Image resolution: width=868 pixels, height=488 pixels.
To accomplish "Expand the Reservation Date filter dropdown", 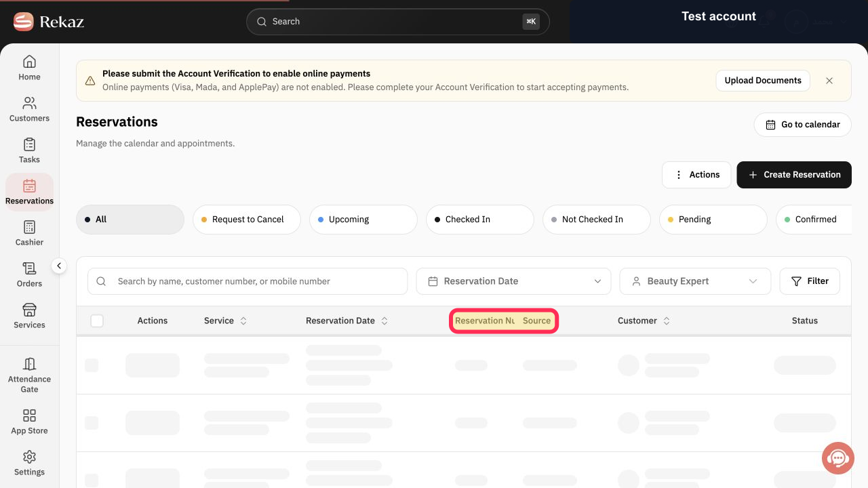I will point(513,281).
